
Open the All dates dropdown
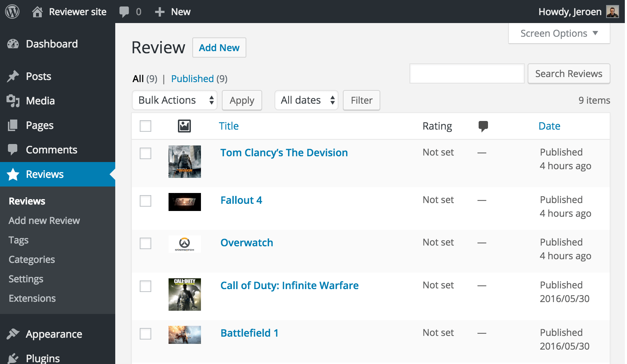click(x=306, y=100)
